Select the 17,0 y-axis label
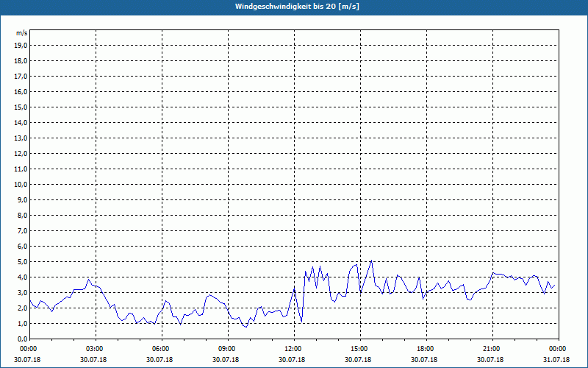This screenshot has width=588, height=368. 21,77
